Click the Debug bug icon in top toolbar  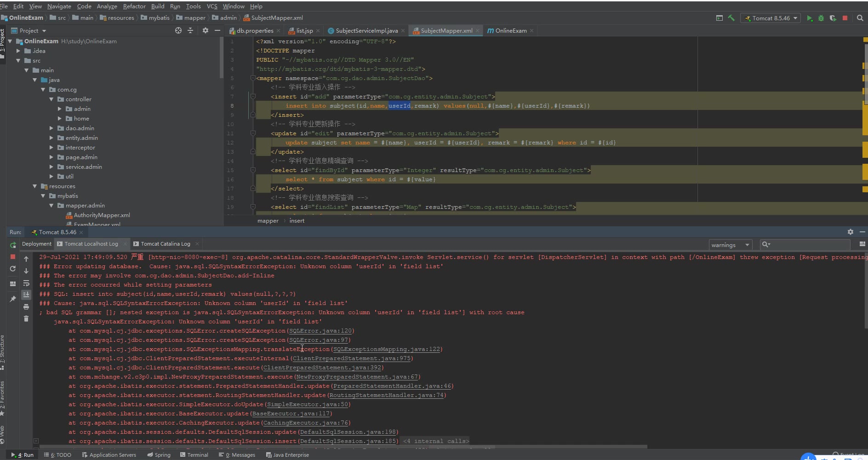(821, 18)
